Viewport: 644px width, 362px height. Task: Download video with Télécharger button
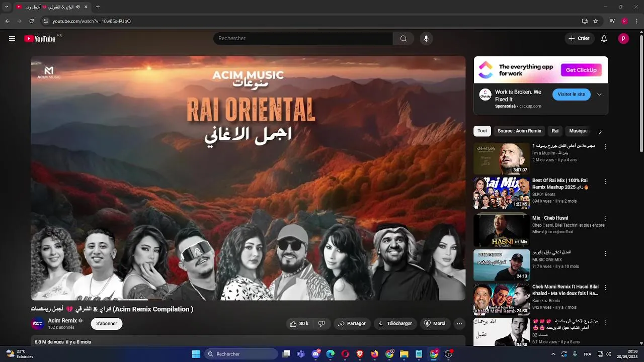click(395, 324)
